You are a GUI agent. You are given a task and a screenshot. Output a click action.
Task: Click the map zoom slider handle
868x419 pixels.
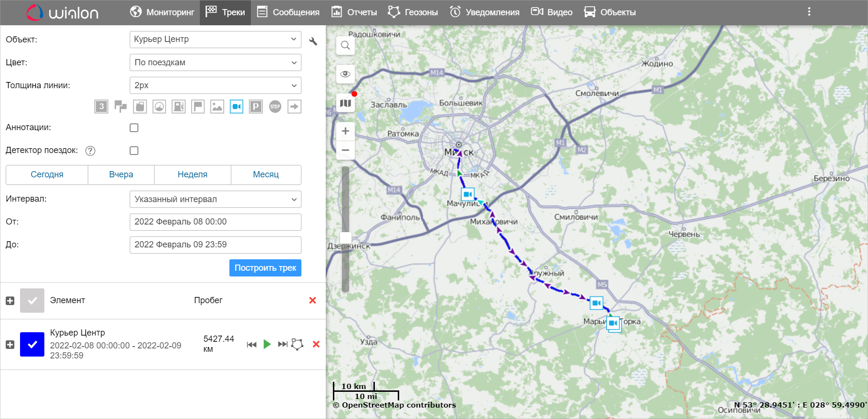[x=346, y=237]
